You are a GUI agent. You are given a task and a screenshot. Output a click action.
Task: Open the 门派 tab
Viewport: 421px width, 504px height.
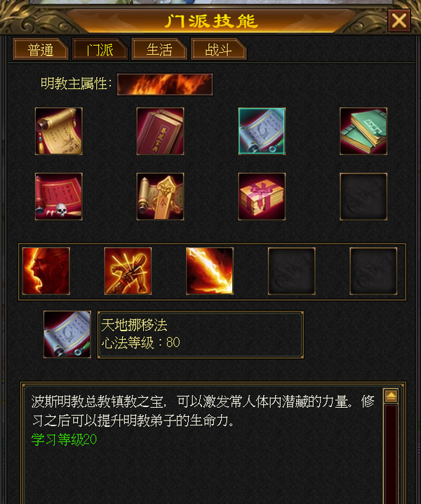[100, 49]
